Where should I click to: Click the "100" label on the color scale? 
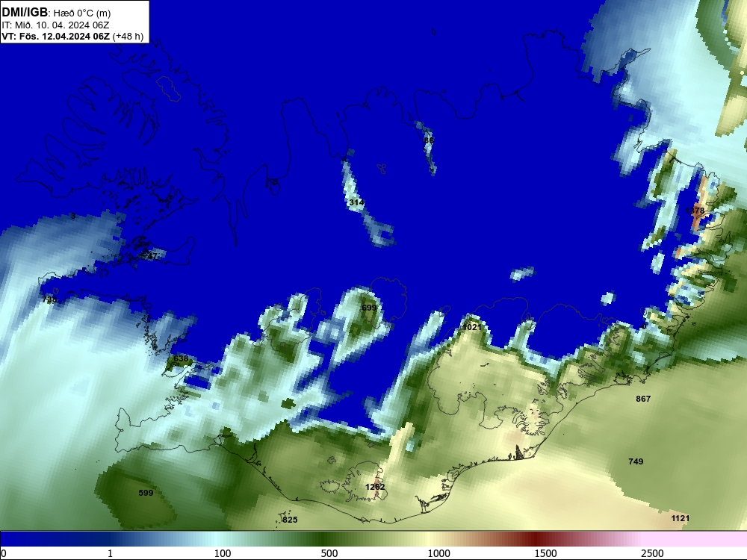click(x=223, y=553)
